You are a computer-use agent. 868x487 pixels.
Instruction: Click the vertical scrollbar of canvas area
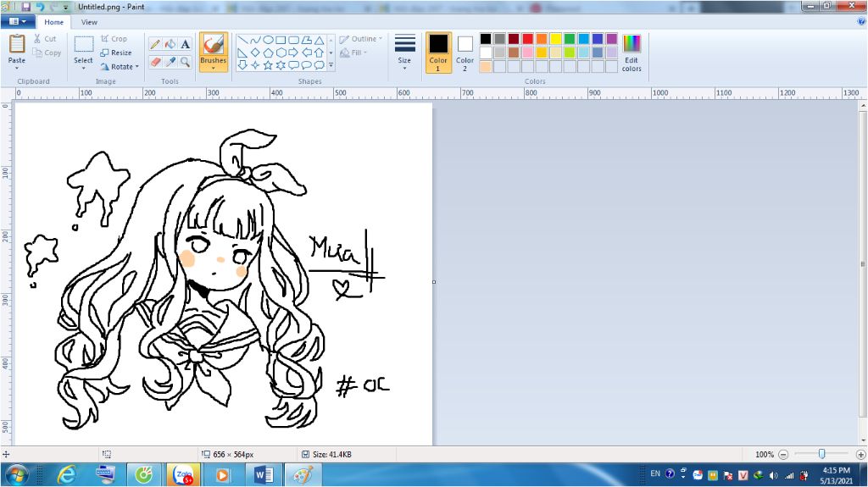point(862,264)
